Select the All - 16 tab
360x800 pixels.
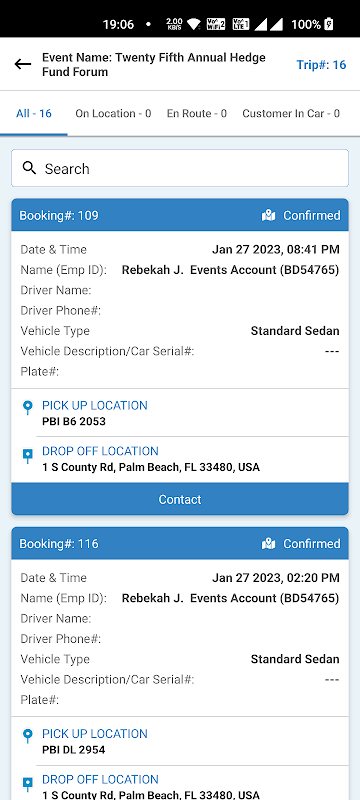click(34, 113)
